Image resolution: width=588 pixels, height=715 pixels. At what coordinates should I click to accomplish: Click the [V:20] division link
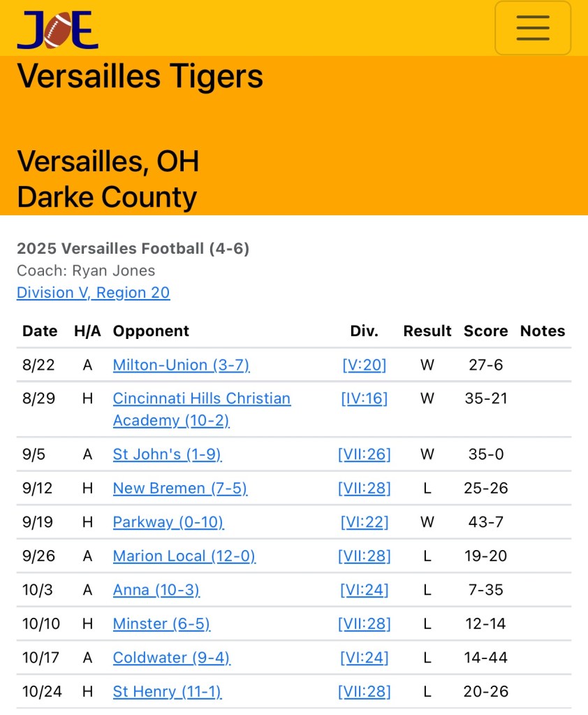click(x=364, y=365)
